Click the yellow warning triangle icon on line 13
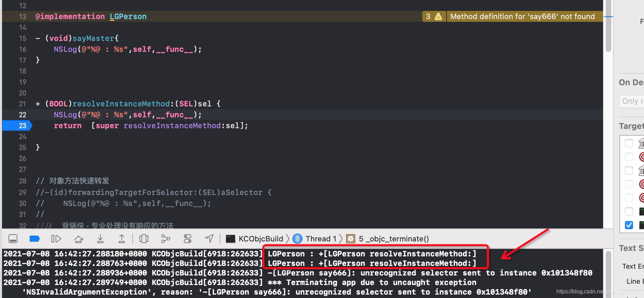The width and height of the screenshot is (644, 298). (x=438, y=16)
